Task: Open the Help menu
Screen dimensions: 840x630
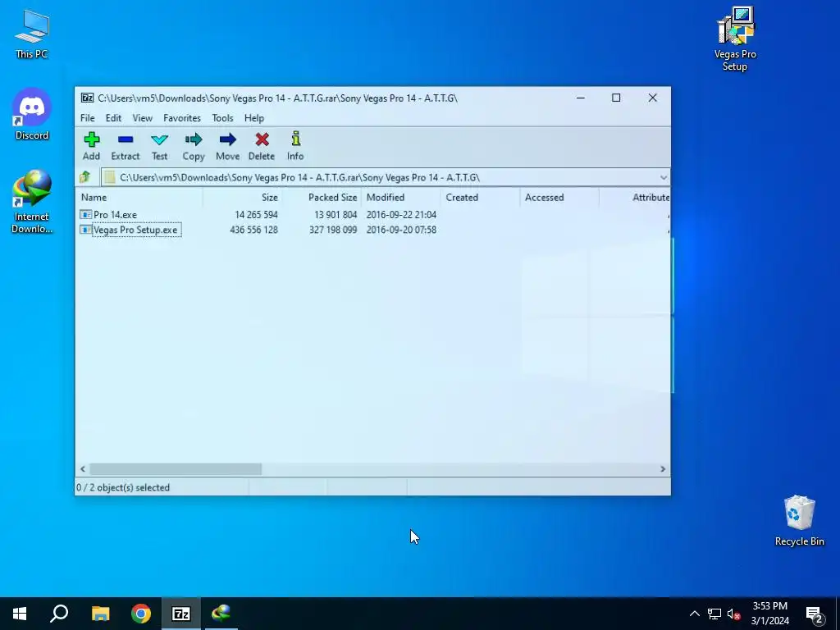Action: coord(254,118)
